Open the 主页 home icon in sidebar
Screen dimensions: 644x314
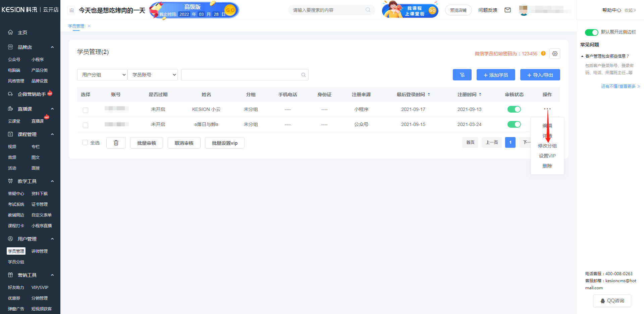coord(10,32)
